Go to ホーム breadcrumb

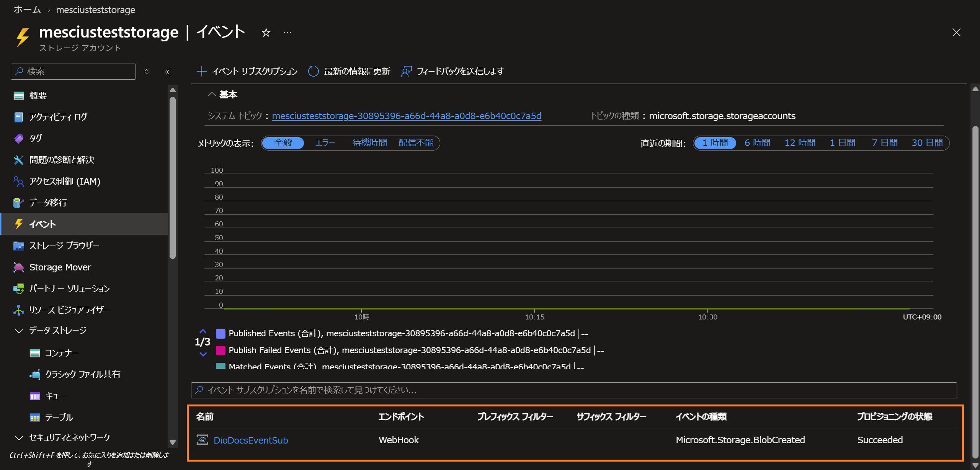click(27, 10)
